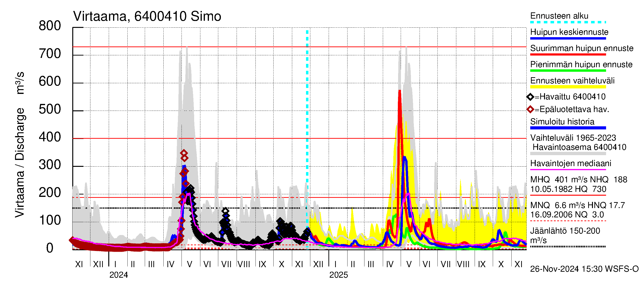Click the black diamond 'Havaittu' legend marker

pyautogui.click(x=530, y=97)
